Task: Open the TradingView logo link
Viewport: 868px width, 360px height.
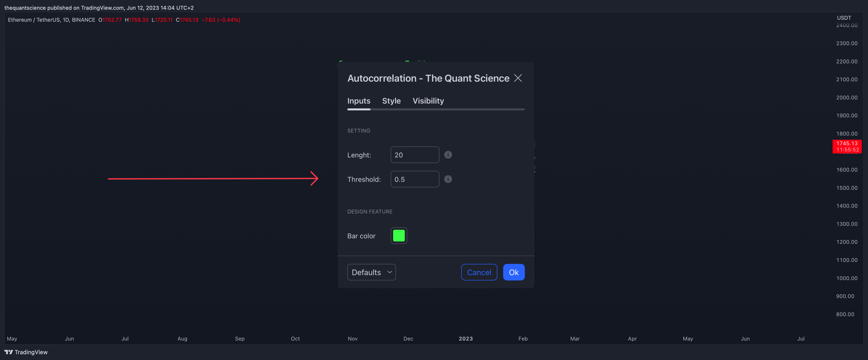Action: [x=26, y=352]
